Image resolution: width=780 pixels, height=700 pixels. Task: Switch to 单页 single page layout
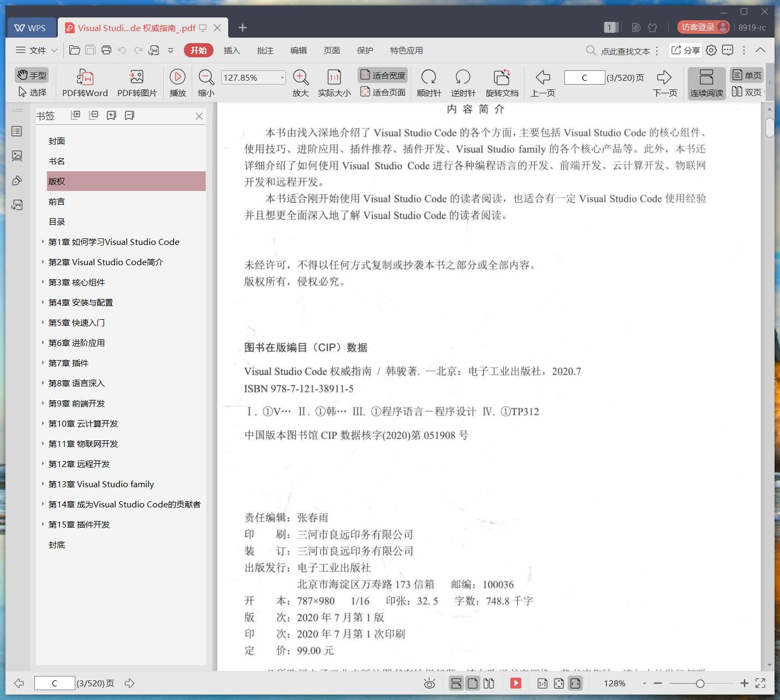coord(747,75)
